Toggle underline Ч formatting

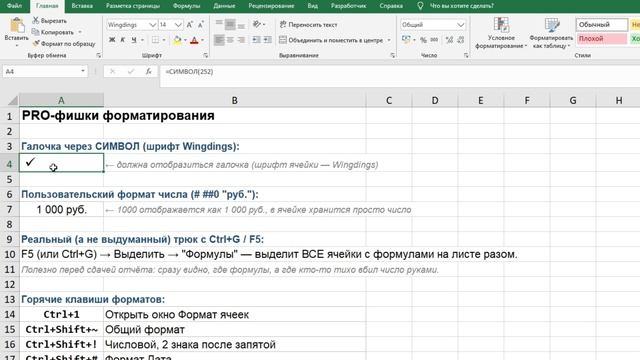pyautogui.click(x=133, y=40)
